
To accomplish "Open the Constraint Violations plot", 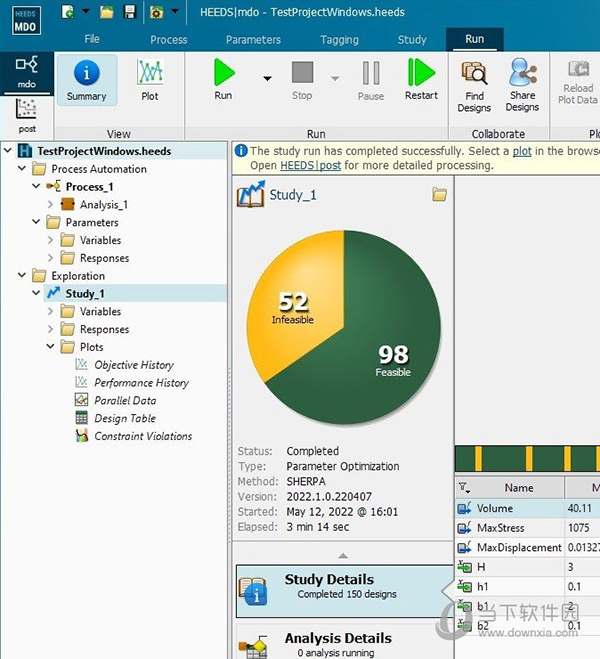I will [143, 436].
